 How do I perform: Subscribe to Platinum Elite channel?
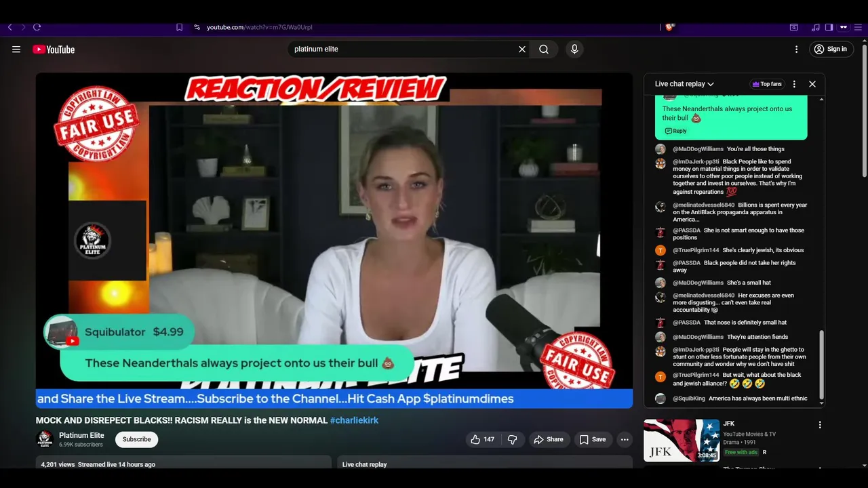click(x=136, y=439)
